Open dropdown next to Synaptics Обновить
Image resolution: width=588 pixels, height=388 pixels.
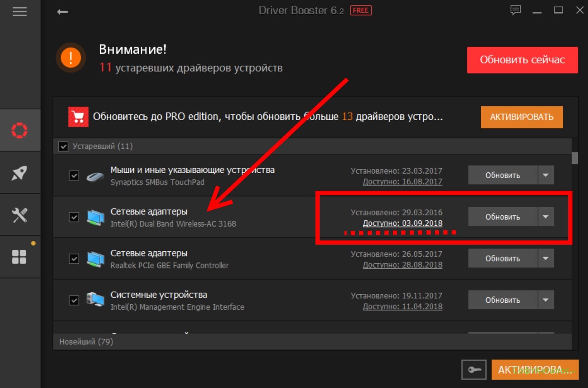click(x=546, y=175)
